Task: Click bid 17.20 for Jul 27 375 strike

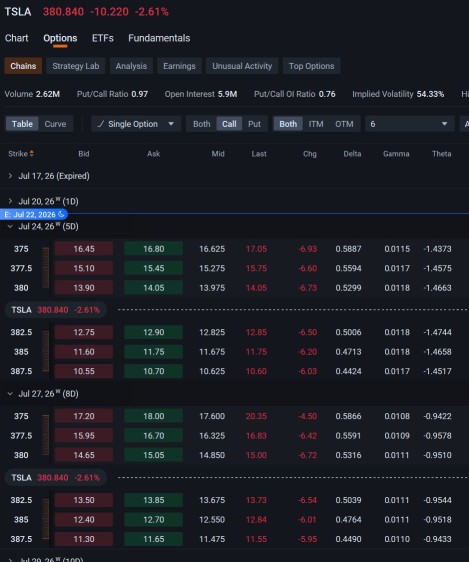Action: click(x=84, y=416)
